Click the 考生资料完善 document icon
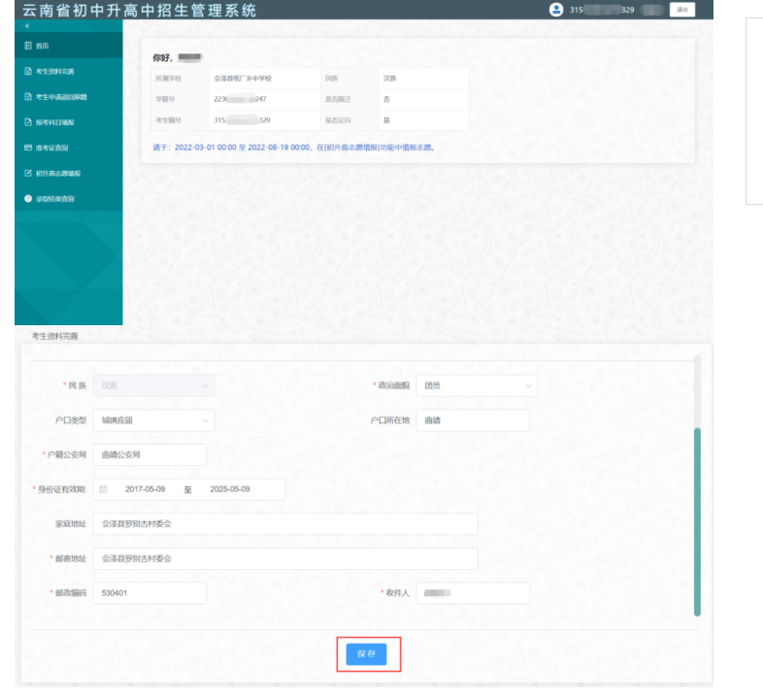Image resolution: width=763 pixels, height=700 pixels. click(x=28, y=71)
